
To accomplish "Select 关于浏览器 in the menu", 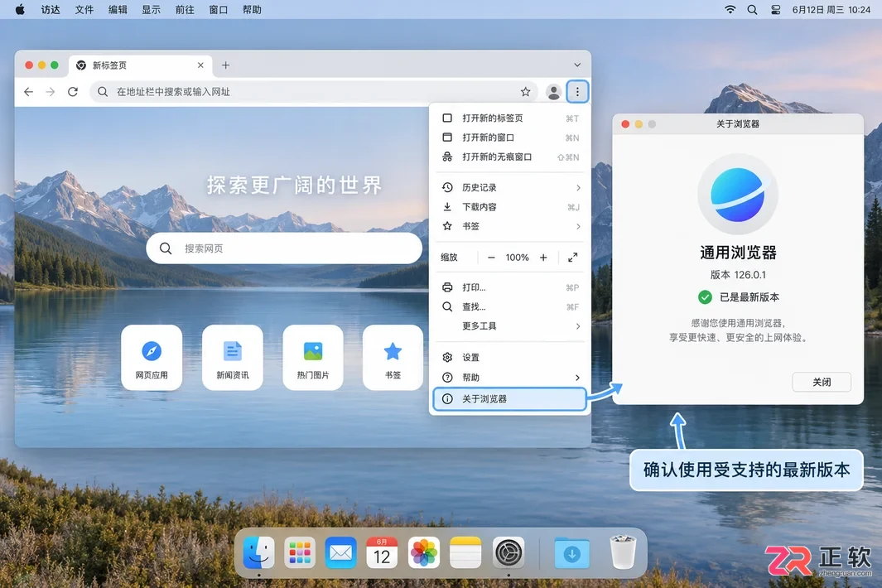I will tap(509, 399).
